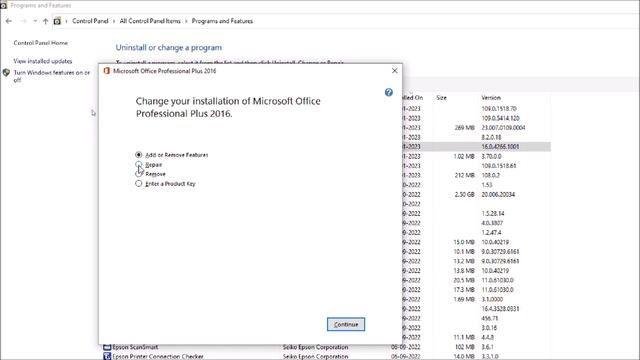This screenshot has width=640, height=360.
Task: Click the Office logo in dialog title bar
Action: [x=107, y=71]
